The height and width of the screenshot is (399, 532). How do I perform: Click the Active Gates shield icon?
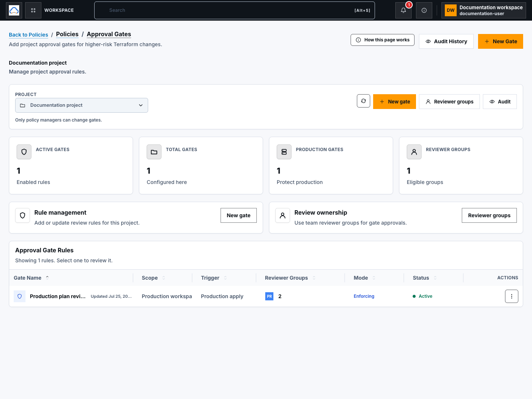(24, 152)
